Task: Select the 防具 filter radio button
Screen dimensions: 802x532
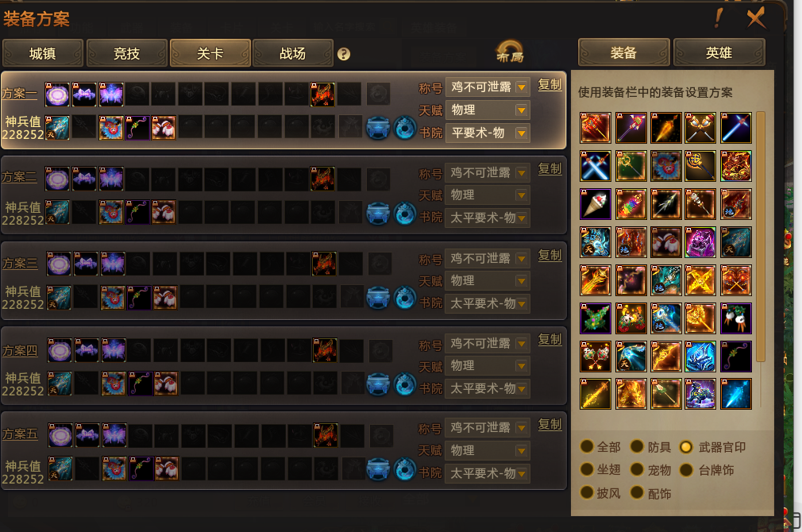Action: tap(637, 446)
